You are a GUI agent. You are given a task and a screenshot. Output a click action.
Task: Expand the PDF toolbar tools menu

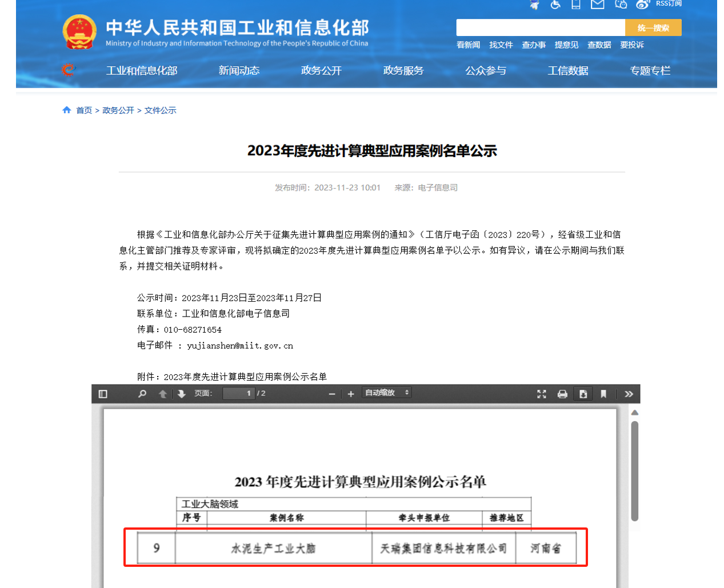[x=629, y=394]
